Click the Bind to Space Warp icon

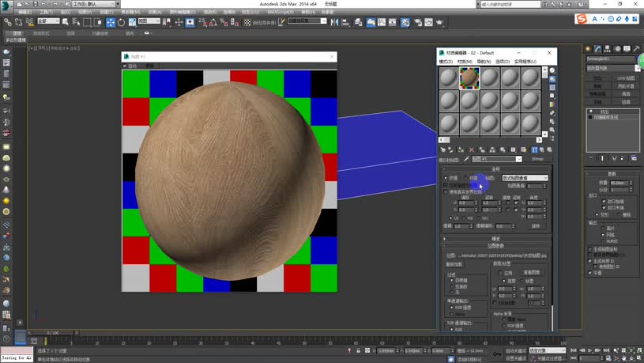click(29, 22)
